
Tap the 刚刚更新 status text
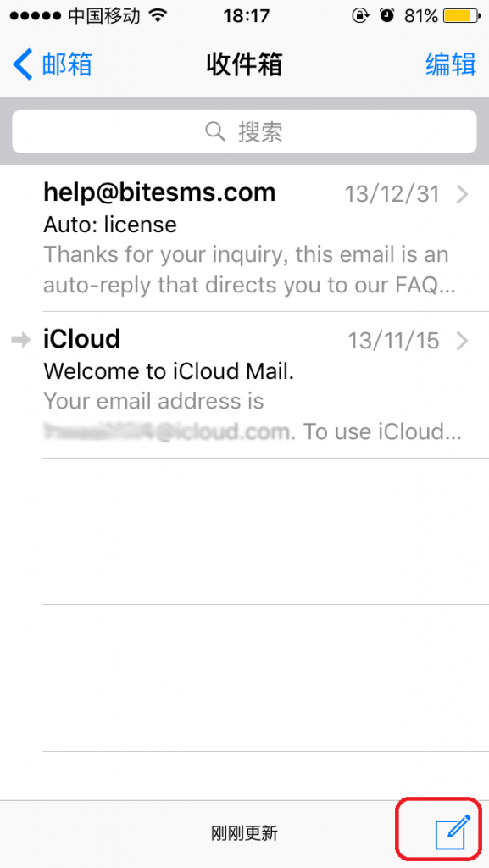[x=244, y=833]
